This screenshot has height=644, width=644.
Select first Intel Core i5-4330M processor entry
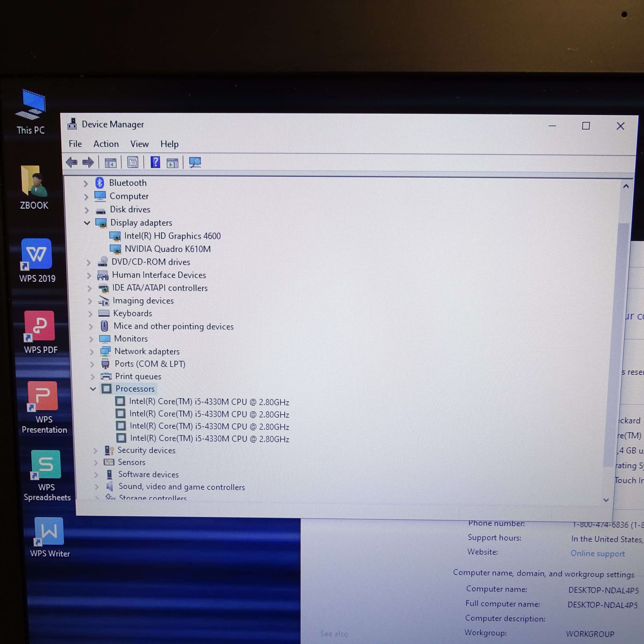209,402
